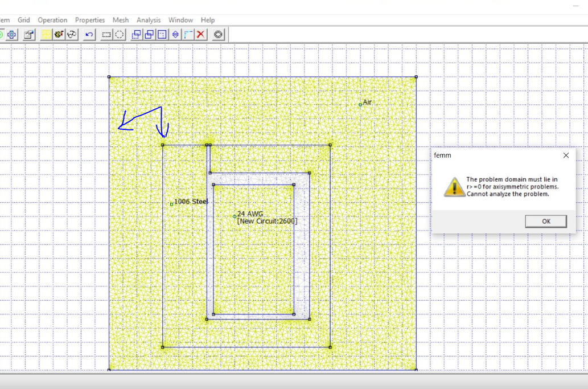Image resolution: width=588 pixels, height=389 pixels.
Task: Click the mirror selected objects icon
Action: coord(175,35)
